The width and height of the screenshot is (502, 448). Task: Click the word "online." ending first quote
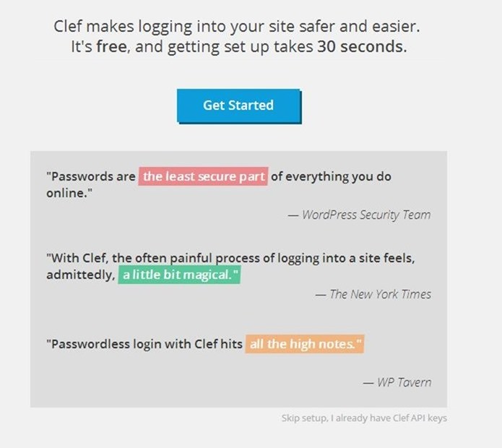tap(69, 193)
